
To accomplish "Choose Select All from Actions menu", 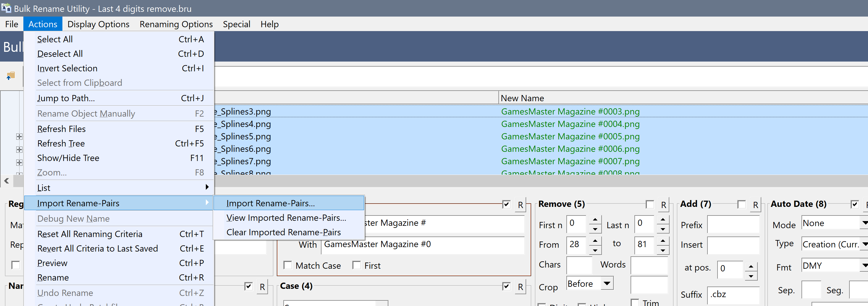I will 119,39.
